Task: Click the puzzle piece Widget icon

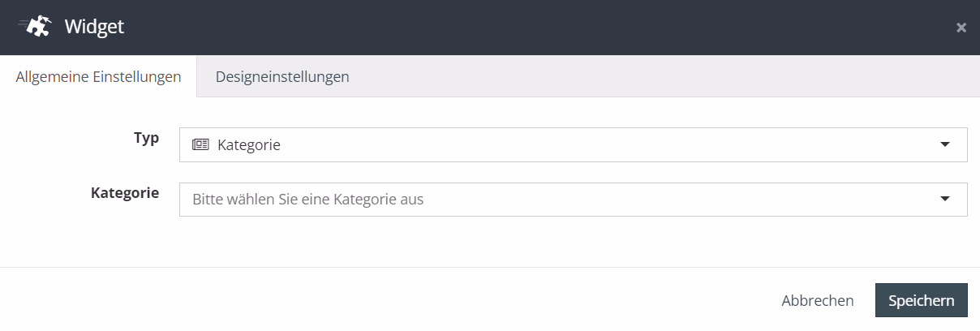Action: coord(37,27)
